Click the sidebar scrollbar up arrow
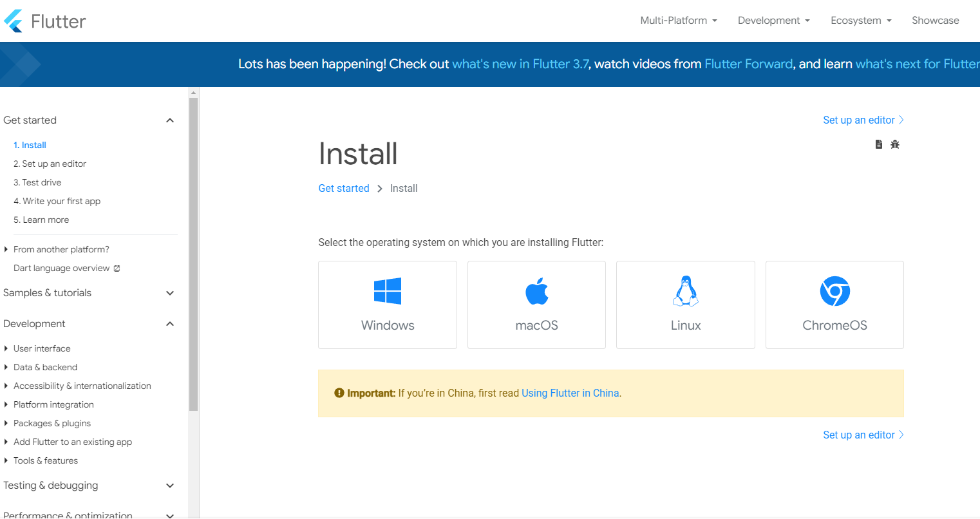980x519 pixels. [193, 93]
